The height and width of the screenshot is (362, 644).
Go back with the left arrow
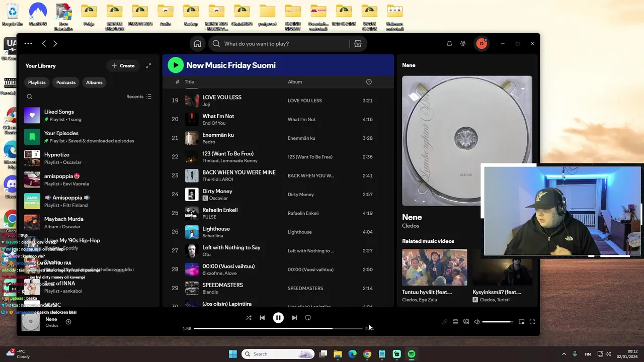pyautogui.click(x=44, y=44)
